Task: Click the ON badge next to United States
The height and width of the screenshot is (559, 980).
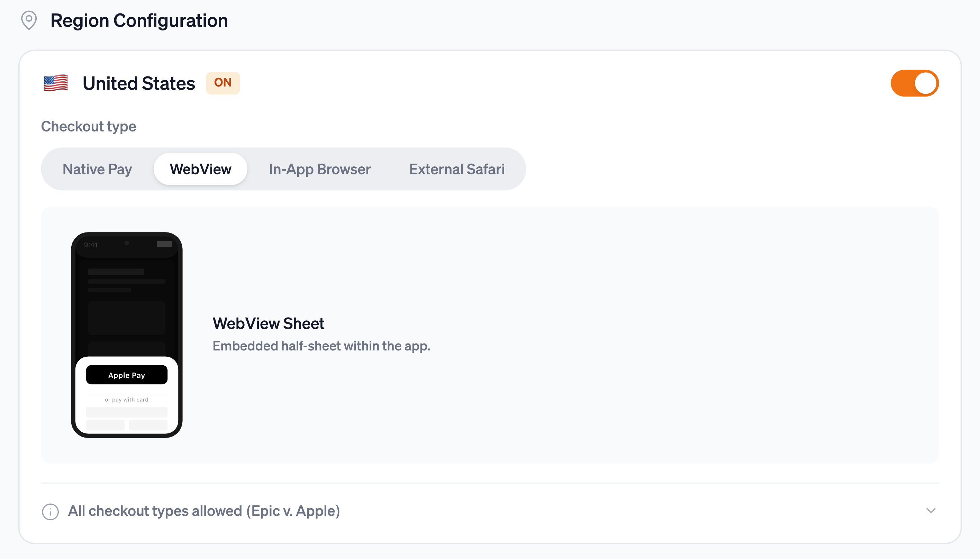Action: click(x=223, y=83)
